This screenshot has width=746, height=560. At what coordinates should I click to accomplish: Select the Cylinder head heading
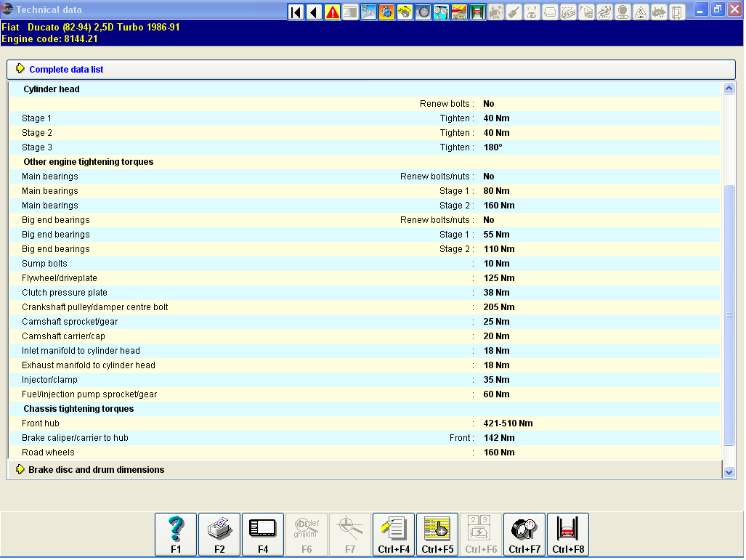52,89
